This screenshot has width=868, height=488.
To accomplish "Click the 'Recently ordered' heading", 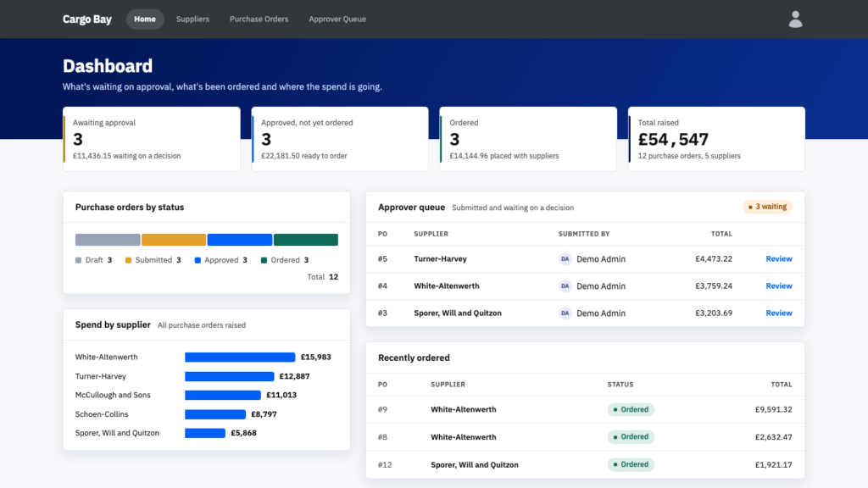I will tap(414, 358).
